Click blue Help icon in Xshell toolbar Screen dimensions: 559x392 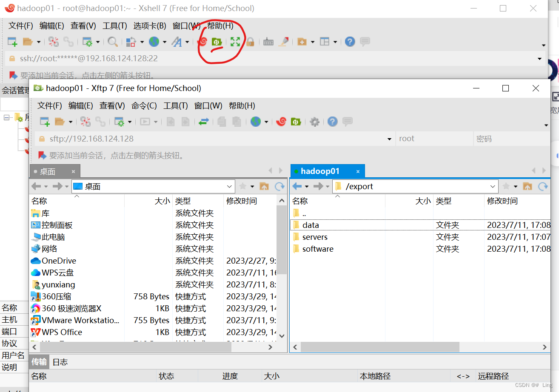pyautogui.click(x=350, y=42)
